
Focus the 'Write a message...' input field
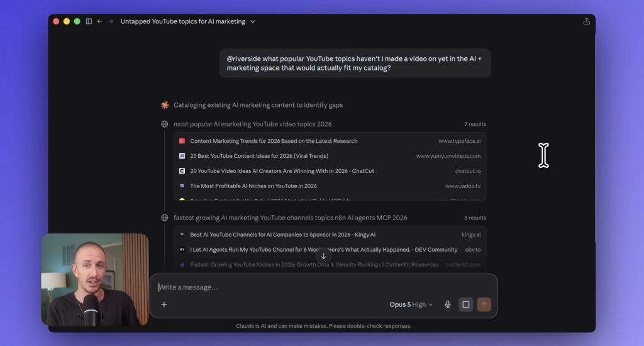[324, 287]
